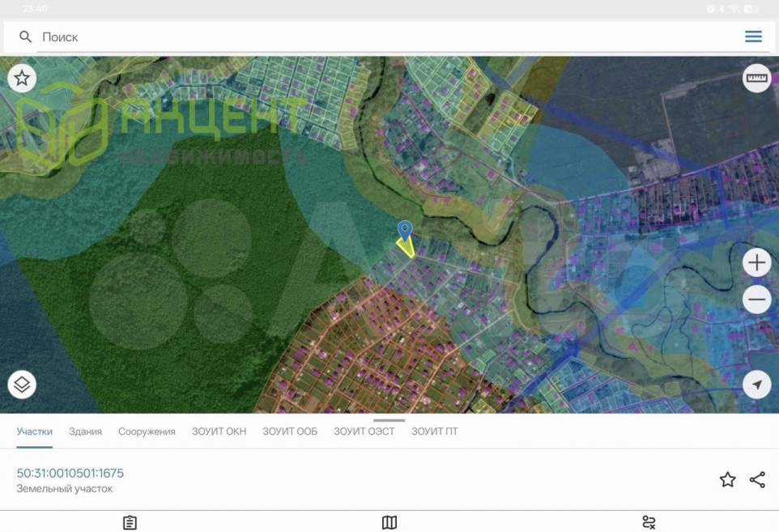Share the selected land parcel
This screenshot has height=532, width=779.
(x=757, y=480)
